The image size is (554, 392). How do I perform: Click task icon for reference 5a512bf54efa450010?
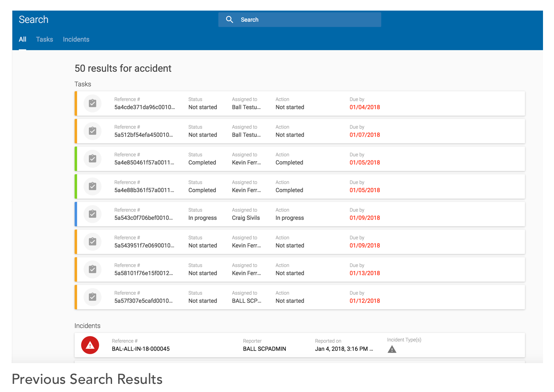pyautogui.click(x=92, y=131)
